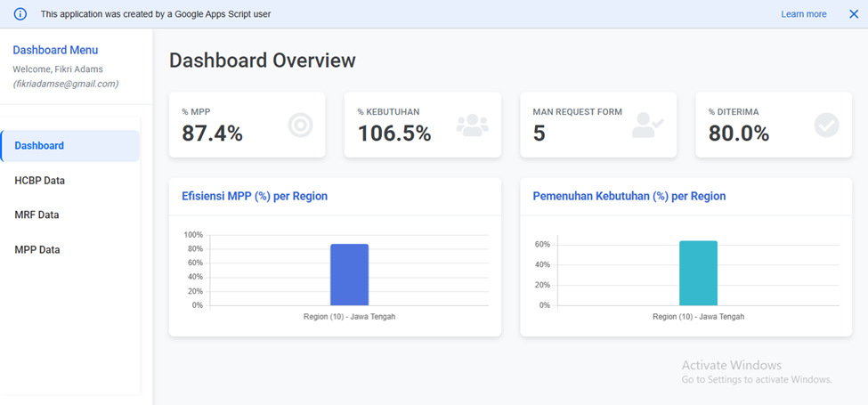Click the blue bar in Efisiensi MPP chart
868x405 pixels.
point(349,274)
